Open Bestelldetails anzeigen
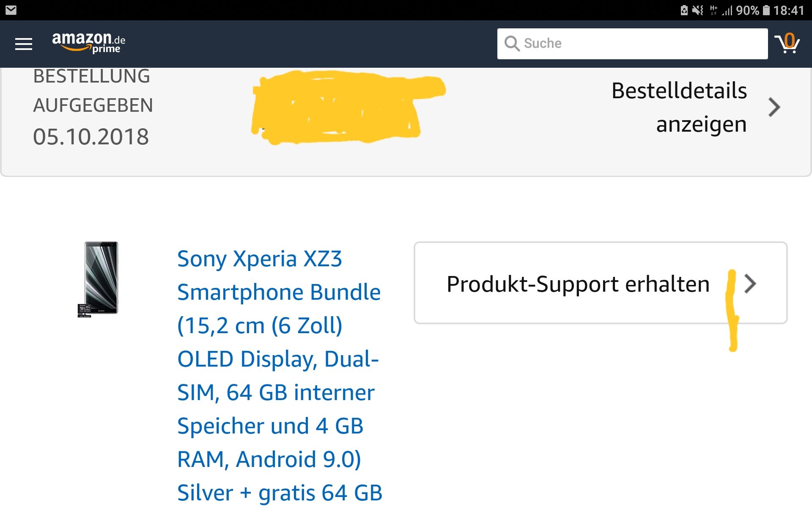 coord(679,107)
